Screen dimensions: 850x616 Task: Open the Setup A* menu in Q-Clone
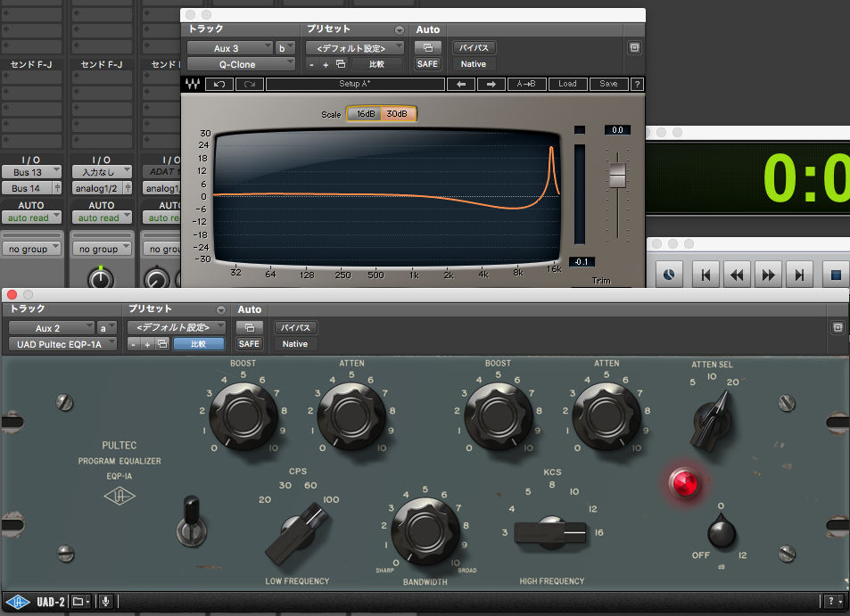pos(355,84)
